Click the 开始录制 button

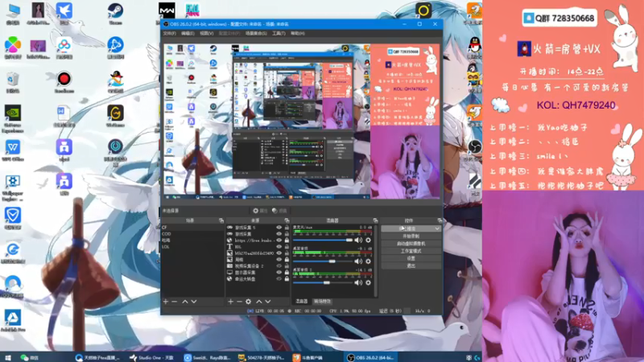tap(411, 237)
